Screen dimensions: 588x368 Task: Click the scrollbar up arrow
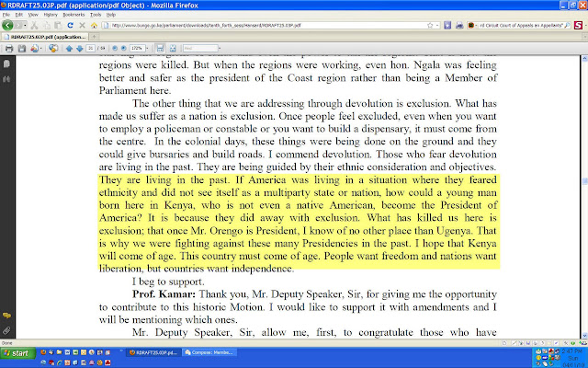[x=584, y=59]
